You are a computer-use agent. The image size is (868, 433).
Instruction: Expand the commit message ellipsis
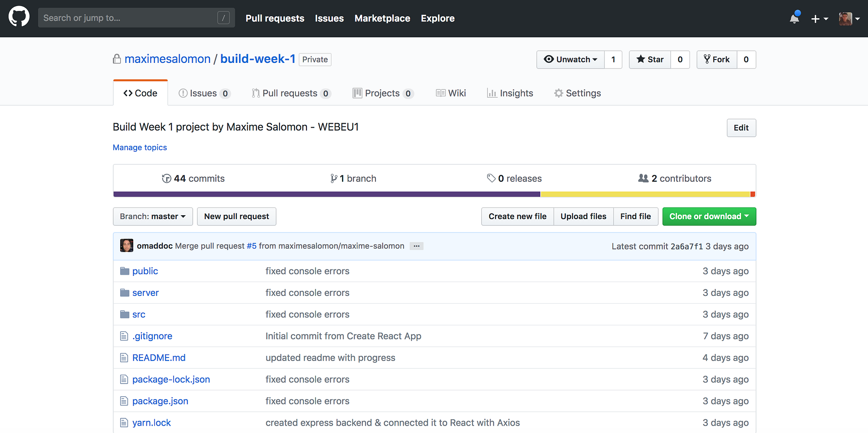coord(416,246)
